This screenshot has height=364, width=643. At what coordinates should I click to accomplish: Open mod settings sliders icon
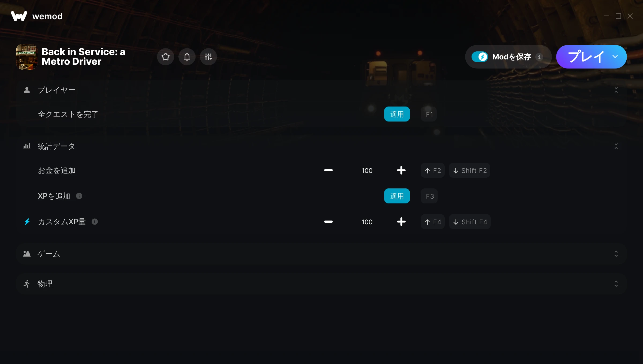208,57
